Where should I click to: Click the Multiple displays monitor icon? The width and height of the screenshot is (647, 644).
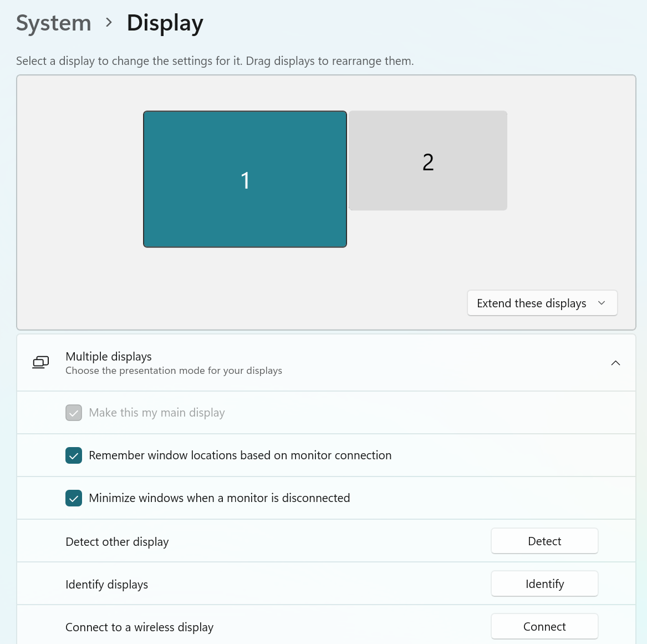pos(40,363)
